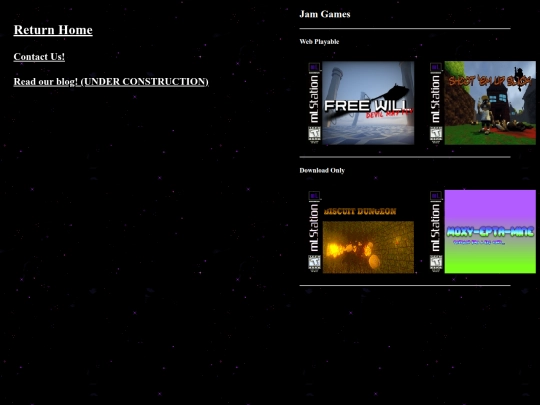Click the Download Only section label
This screenshot has width=540, height=405.
(x=322, y=170)
